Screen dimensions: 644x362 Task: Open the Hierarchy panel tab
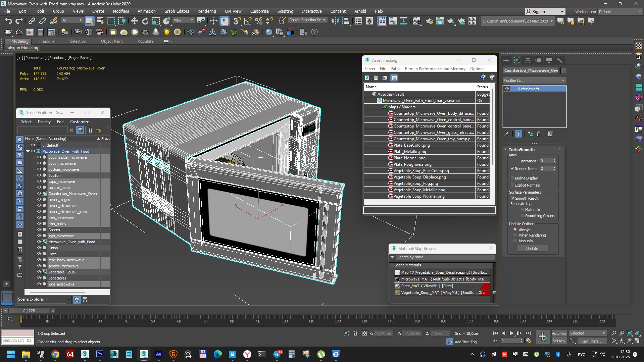[x=528, y=60]
